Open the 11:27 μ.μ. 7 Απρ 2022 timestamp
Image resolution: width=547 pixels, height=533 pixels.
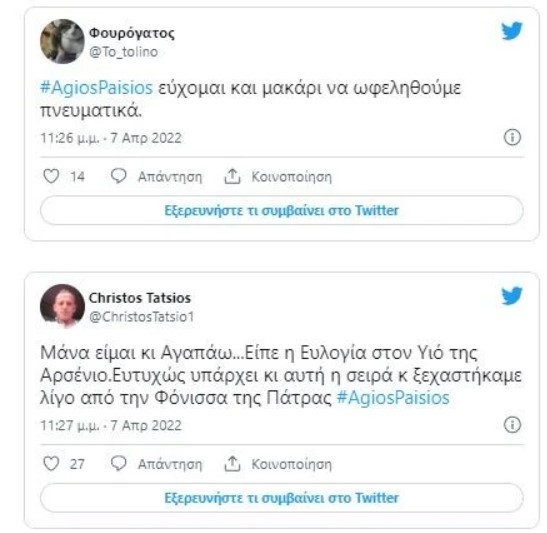coord(111,426)
